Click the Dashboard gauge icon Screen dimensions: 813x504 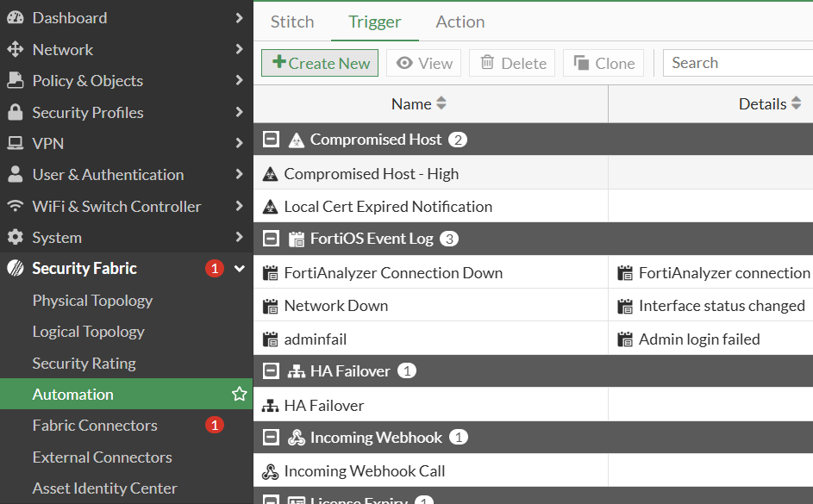coord(15,17)
